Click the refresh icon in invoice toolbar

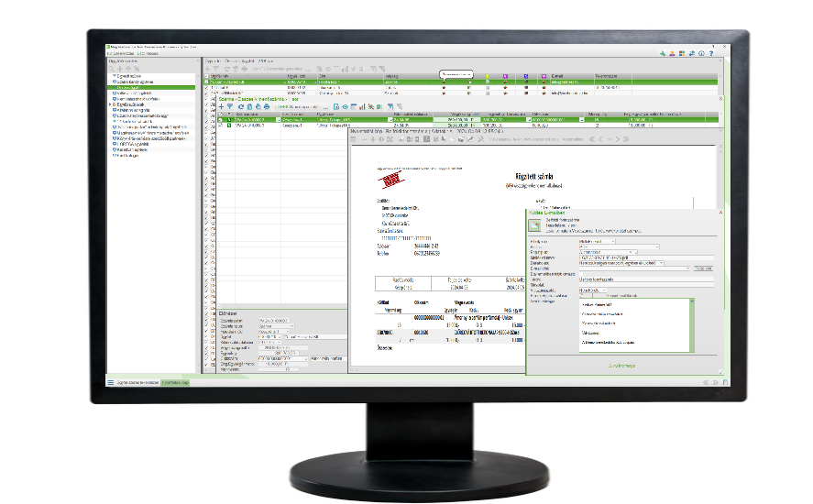click(x=240, y=106)
